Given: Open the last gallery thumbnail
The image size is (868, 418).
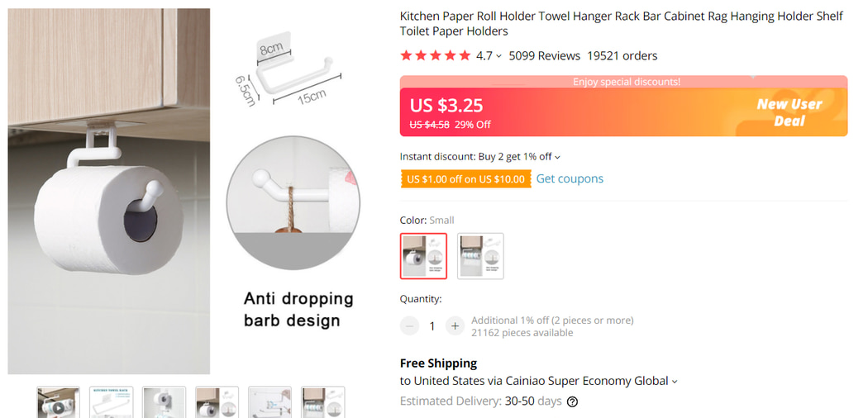Looking at the screenshot, I should click(x=322, y=403).
